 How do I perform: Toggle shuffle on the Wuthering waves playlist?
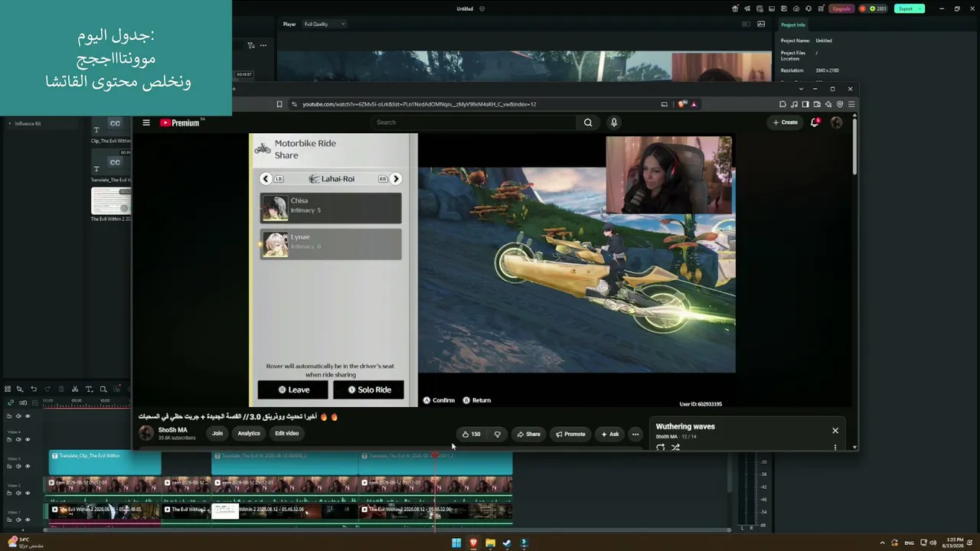click(675, 448)
